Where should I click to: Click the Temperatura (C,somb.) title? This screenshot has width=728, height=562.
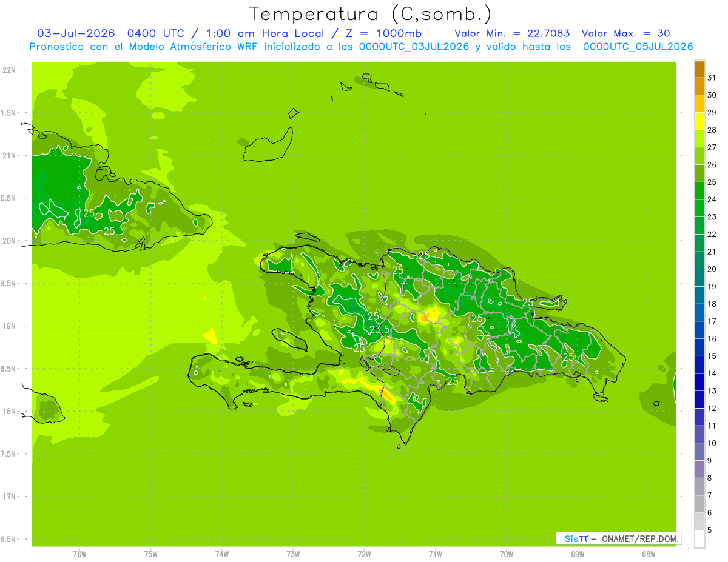point(370,14)
